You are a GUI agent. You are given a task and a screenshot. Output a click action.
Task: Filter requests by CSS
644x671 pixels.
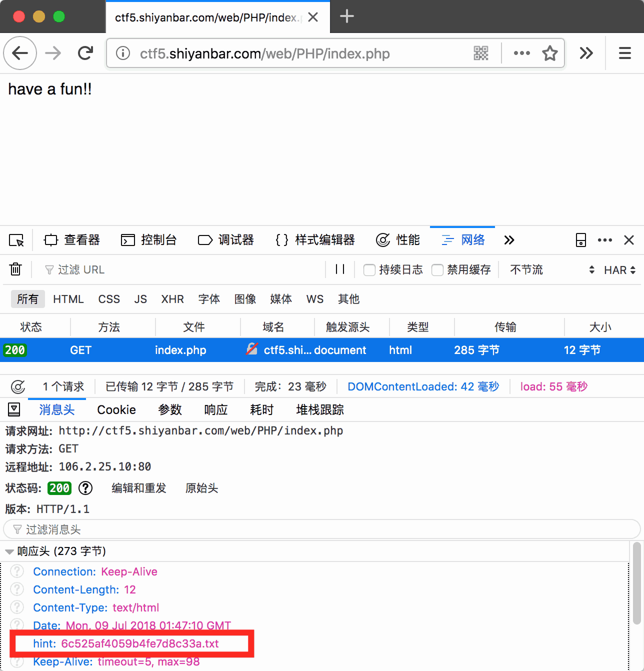click(109, 299)
